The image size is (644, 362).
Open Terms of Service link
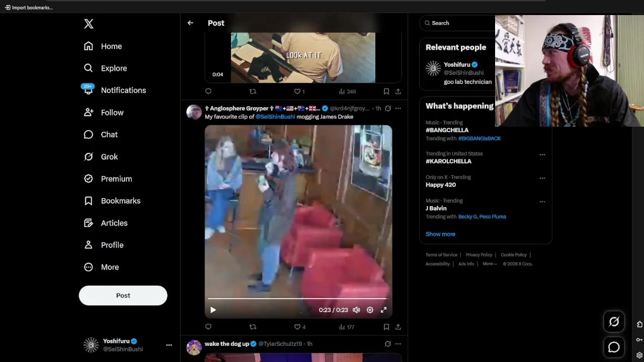point(441,255)
